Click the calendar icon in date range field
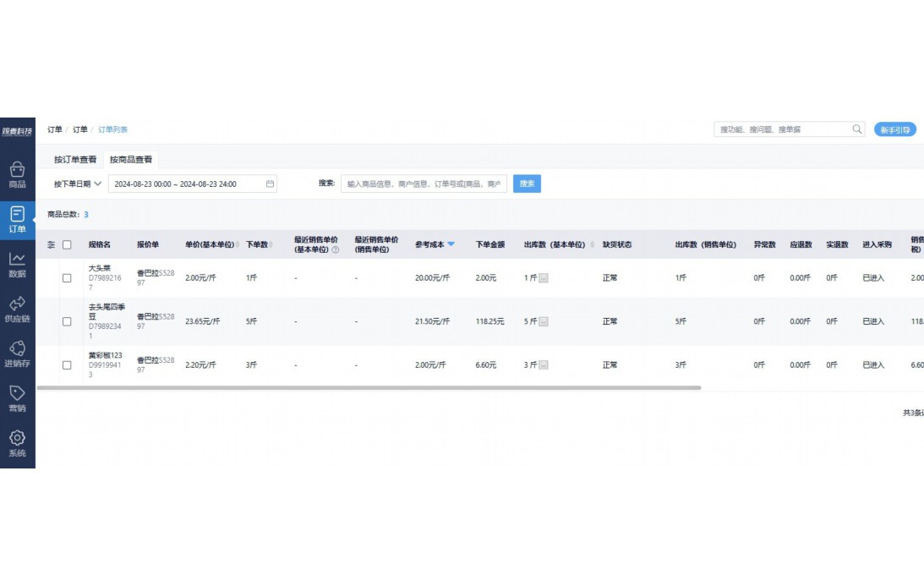 270,183
